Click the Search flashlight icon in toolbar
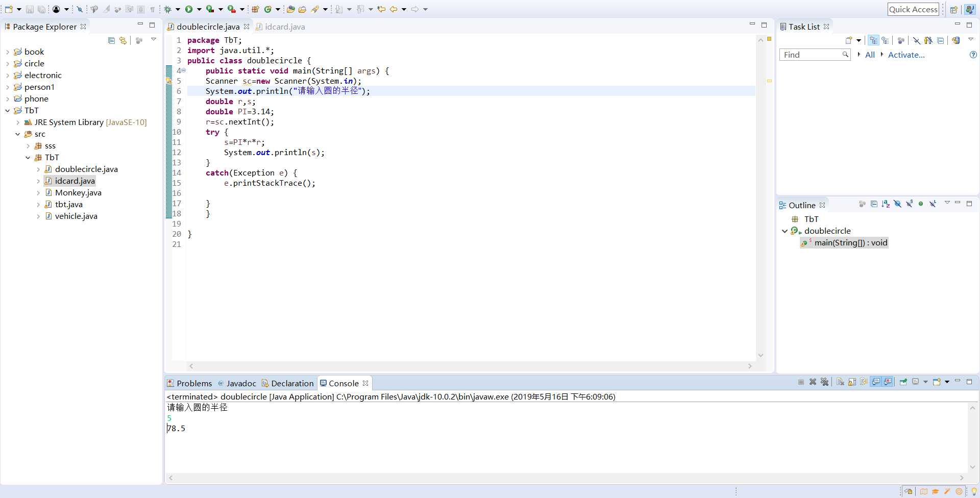Image resolution: width=980 pixels, height=498 pixels. pos(315,9)
